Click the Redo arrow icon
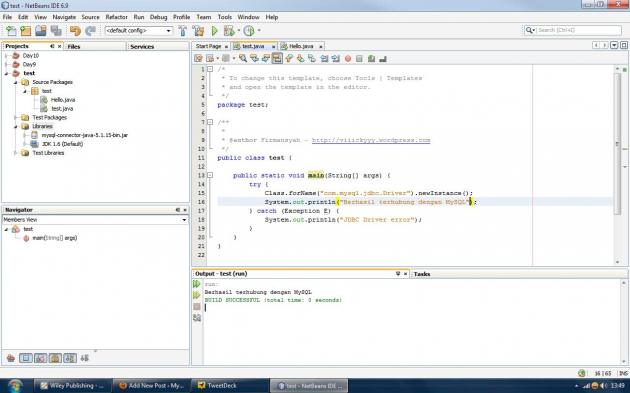Screen dimensions: 630x393 coord(90,31)
